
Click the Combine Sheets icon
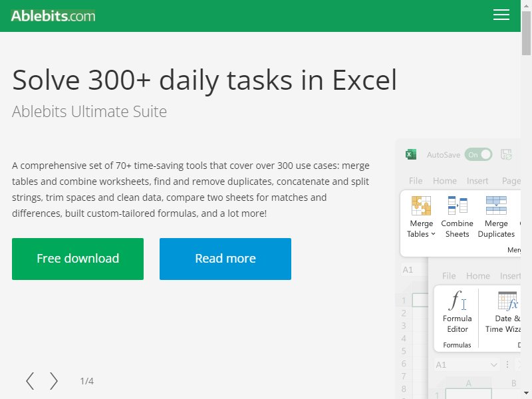(457, 205)
